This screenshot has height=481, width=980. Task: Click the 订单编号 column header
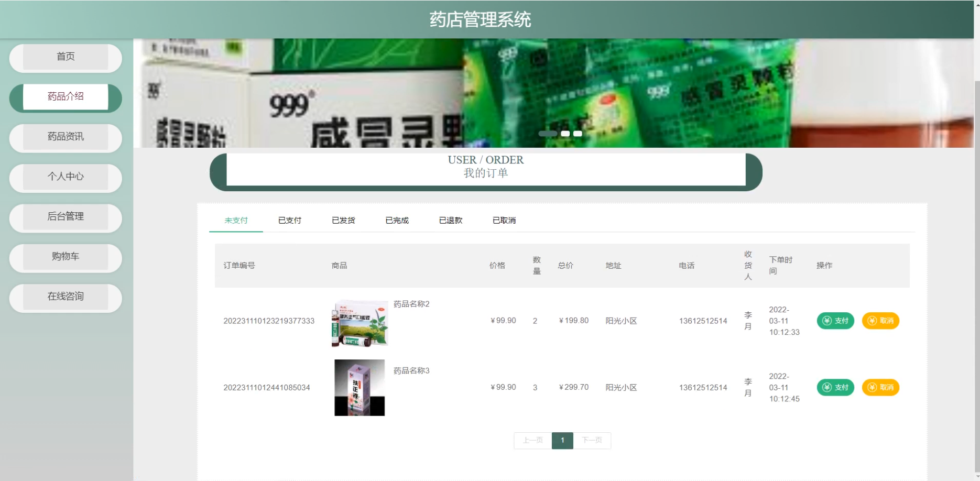click(239, 266)
